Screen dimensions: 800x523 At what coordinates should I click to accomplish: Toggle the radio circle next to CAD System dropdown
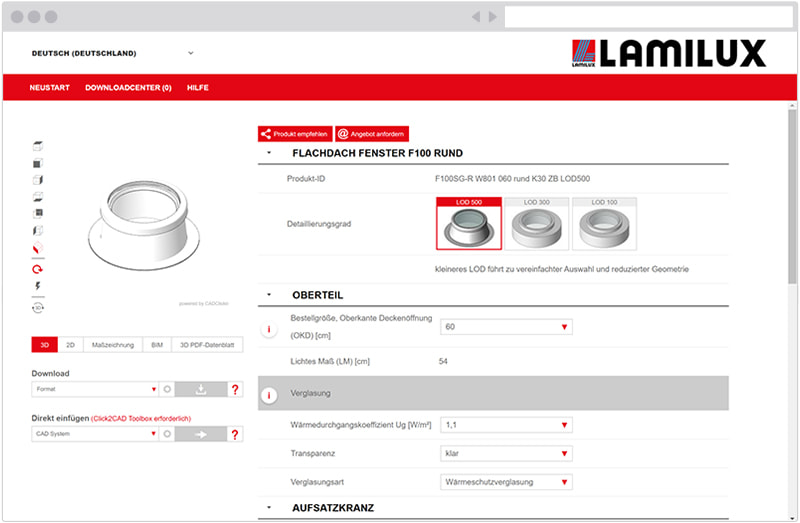tap(167, 434)
